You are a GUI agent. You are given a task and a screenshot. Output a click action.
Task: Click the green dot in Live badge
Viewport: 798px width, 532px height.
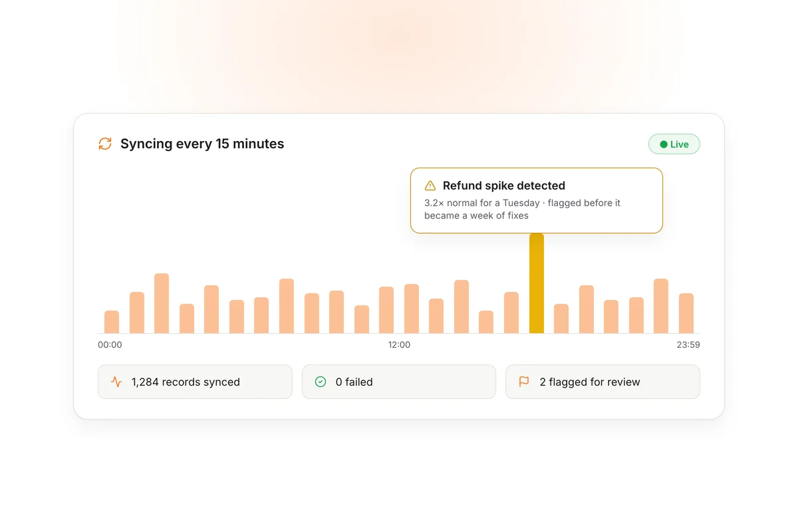pos(663,144)
